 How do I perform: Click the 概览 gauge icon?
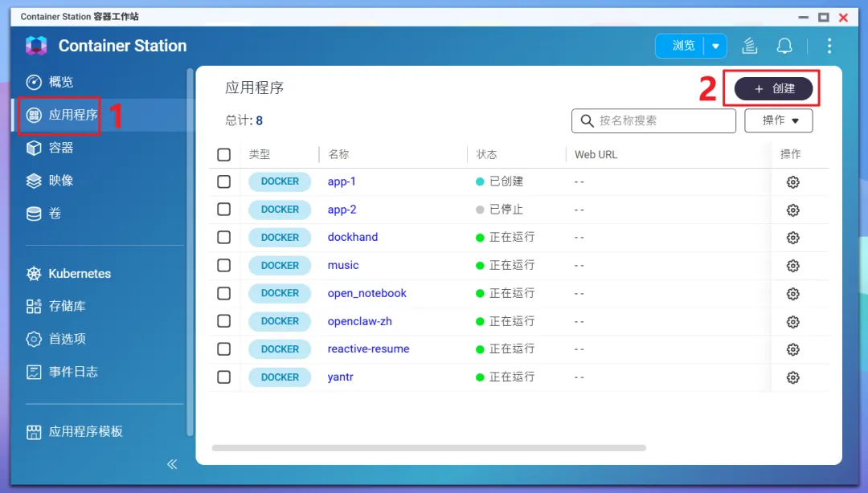coord(34,83)
